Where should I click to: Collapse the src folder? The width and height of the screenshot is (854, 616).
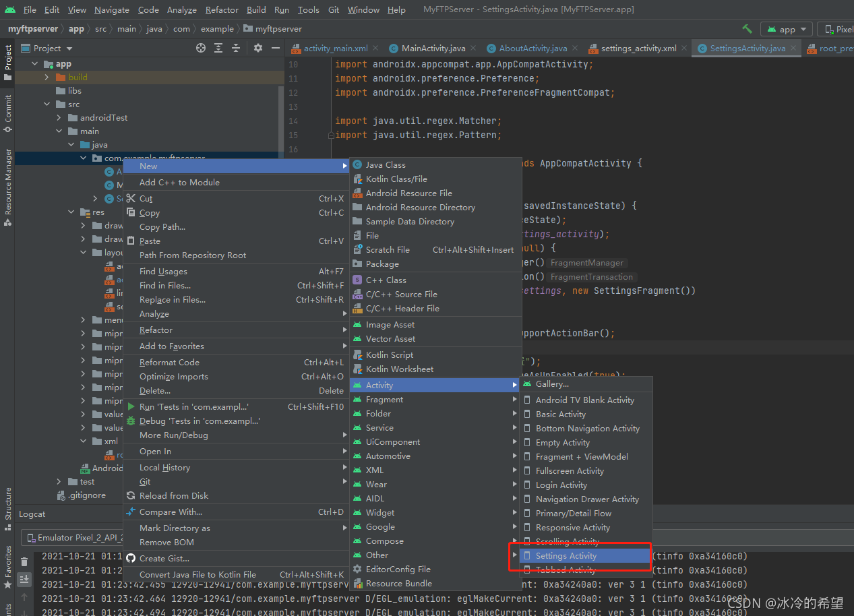click(x=47, y=104)
